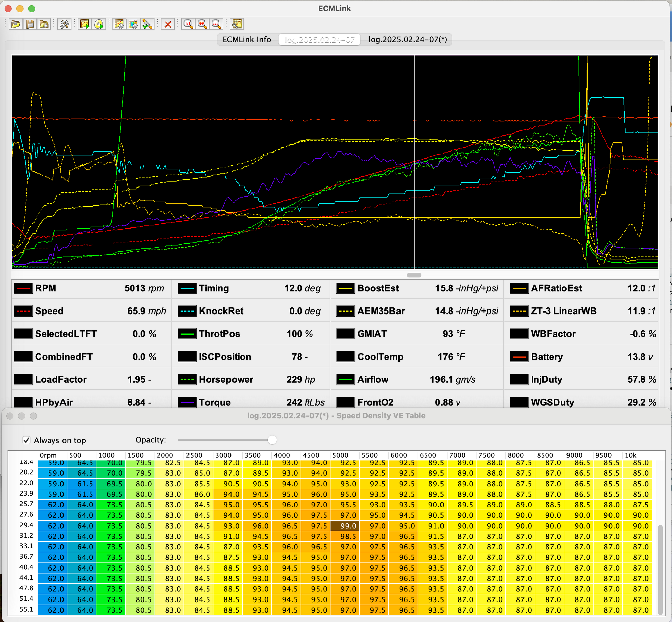Screen dimensions: 672x622
Task: Click the disc with green play icon
Action: [99, 24]
